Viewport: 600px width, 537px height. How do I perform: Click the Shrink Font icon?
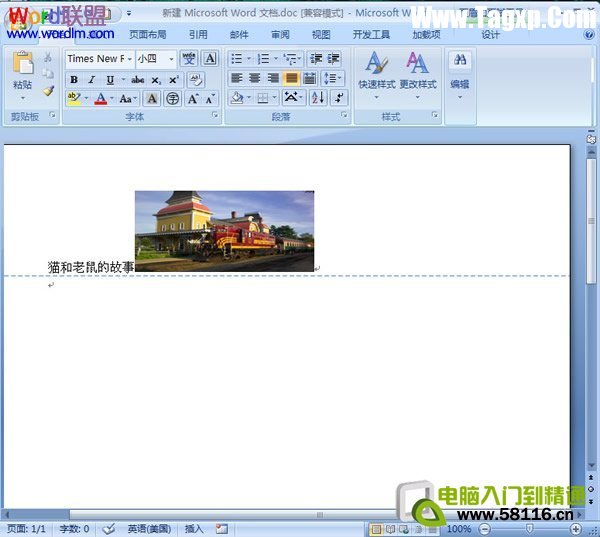tap(210, 99)
